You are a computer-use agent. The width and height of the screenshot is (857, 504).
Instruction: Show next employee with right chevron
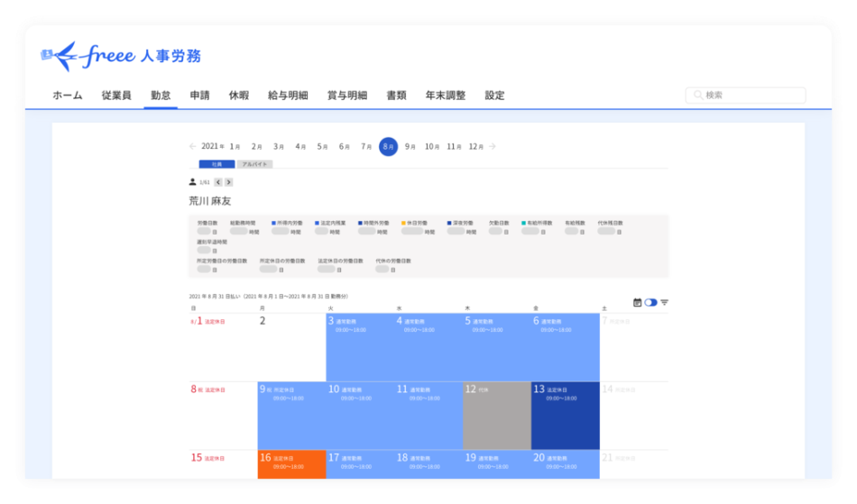[x=229, y=182]
